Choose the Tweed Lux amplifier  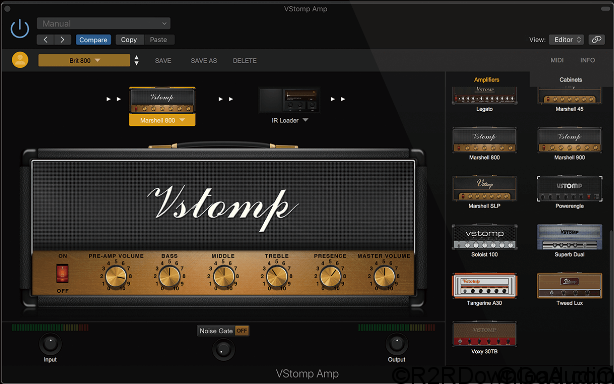coord(569,289)
